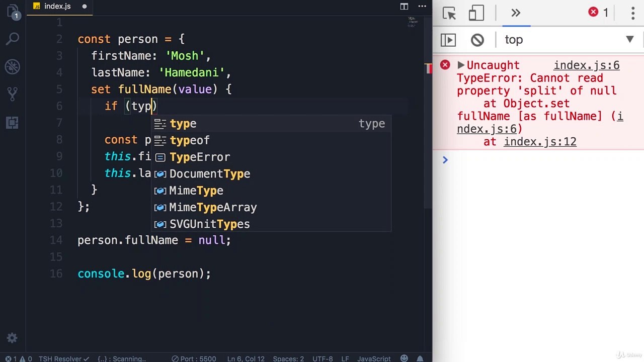
Task: Choose the SVGUnitTypes suggestion
Action: click(271, 224)
